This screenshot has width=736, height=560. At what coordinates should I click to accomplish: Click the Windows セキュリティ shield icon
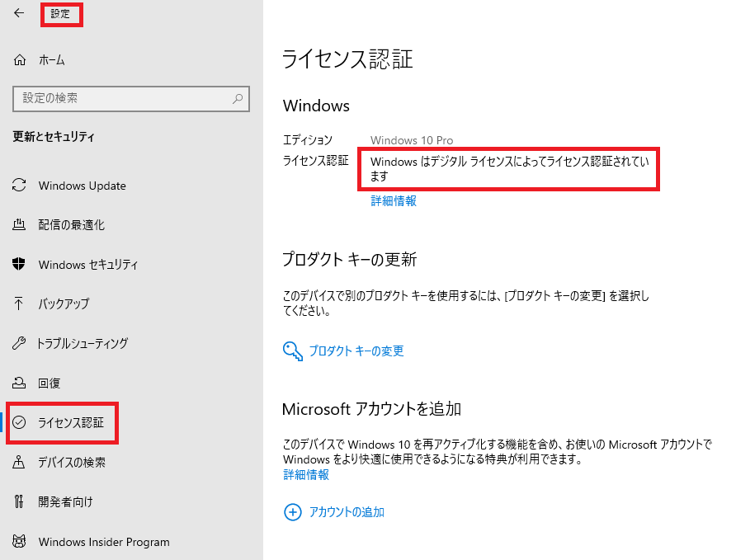tap(19, 264)
